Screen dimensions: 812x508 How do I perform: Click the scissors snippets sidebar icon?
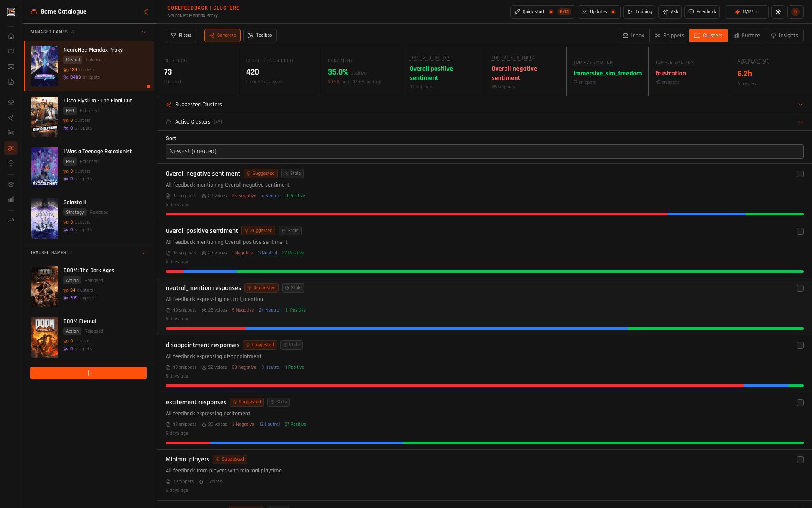[11, 133]
